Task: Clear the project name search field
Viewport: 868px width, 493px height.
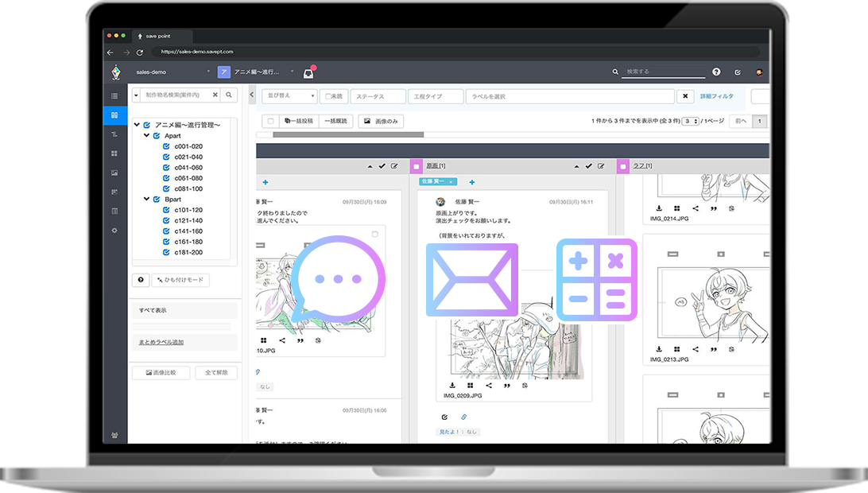Action: (215, 95)
